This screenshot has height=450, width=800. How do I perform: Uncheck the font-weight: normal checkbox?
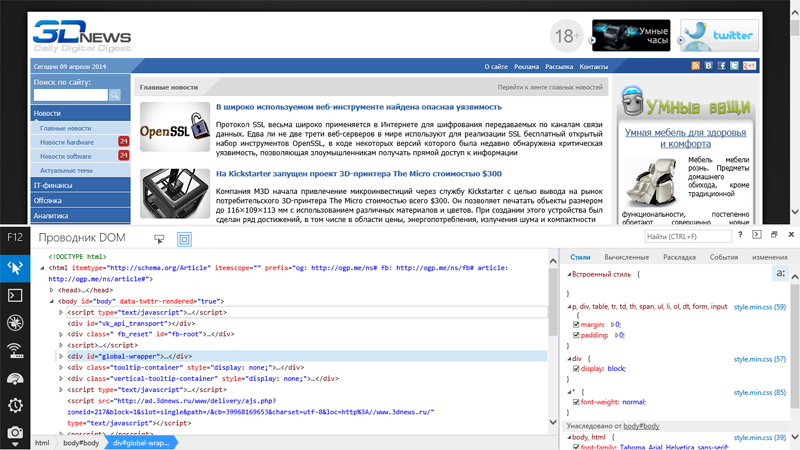[576, 402]
